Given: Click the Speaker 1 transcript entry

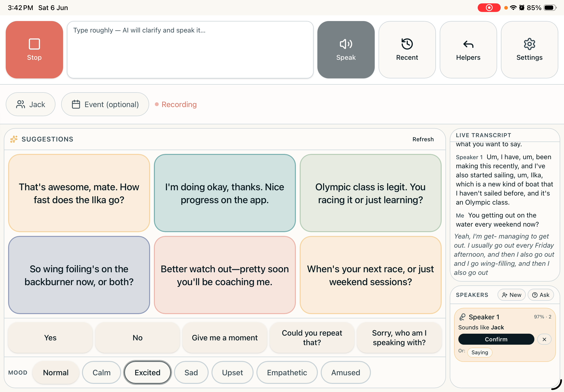Looking at the screenshot, I should tap(504, 179).
